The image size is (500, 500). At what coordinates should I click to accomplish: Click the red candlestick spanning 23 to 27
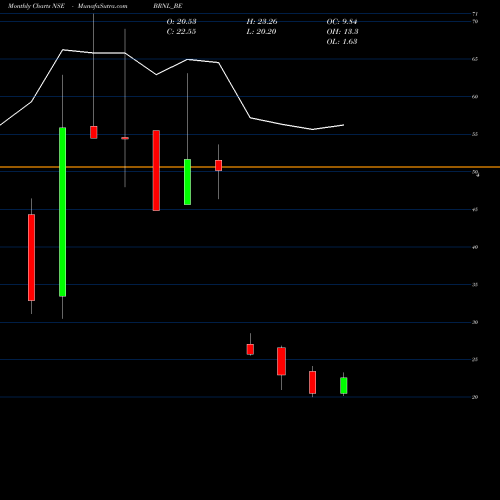(281, 361)
